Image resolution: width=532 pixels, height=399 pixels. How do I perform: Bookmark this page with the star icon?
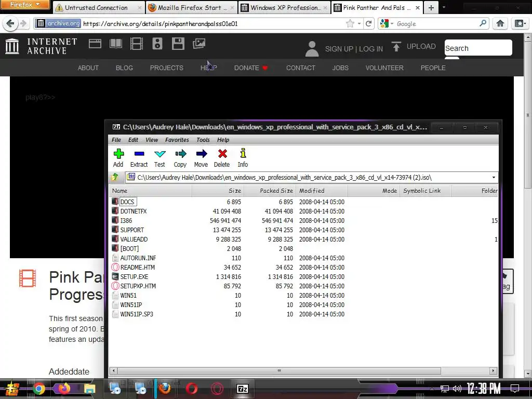[350, 23]
